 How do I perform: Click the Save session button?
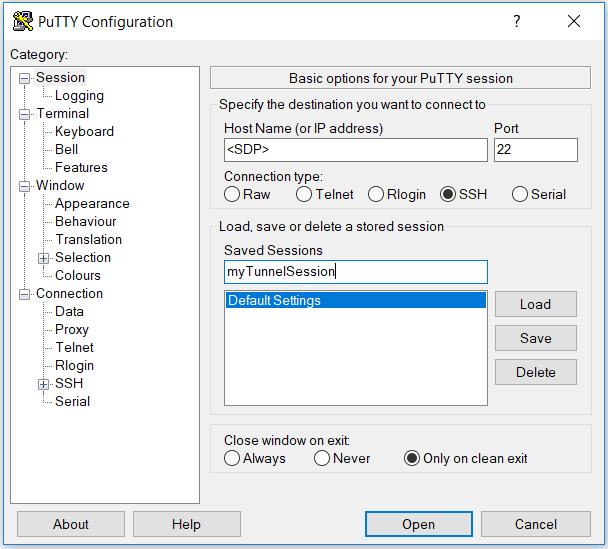tap(535, 338)
